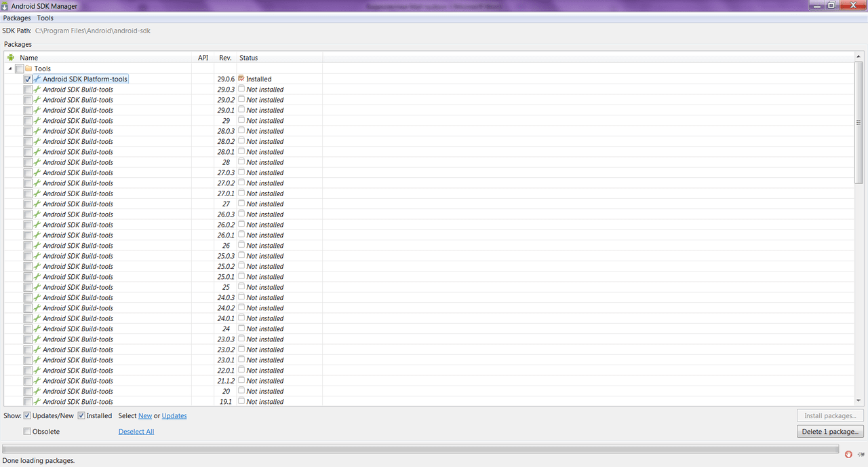
Task: Select the Build-tools row with revision 24.0.1
Action: click(429, 318)
